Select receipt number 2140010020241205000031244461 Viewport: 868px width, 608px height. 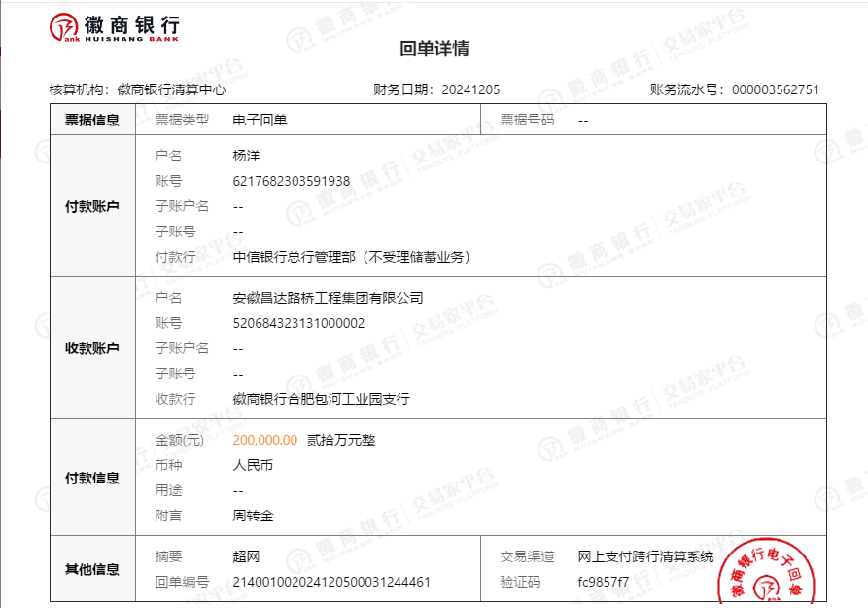coord(331,582)
